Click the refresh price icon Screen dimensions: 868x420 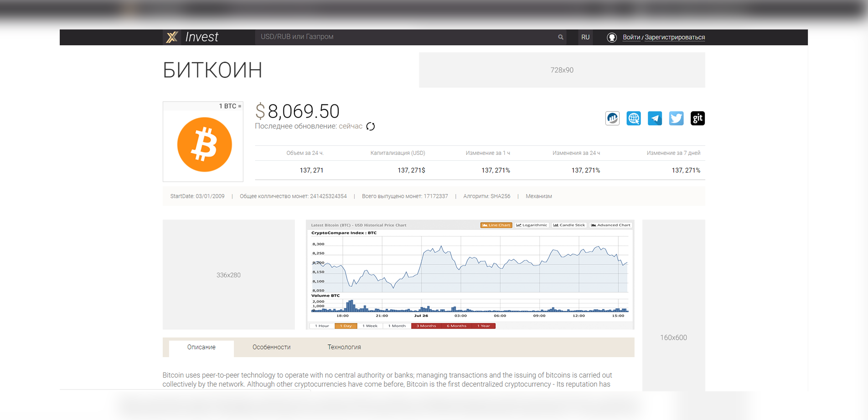(371, 127)
